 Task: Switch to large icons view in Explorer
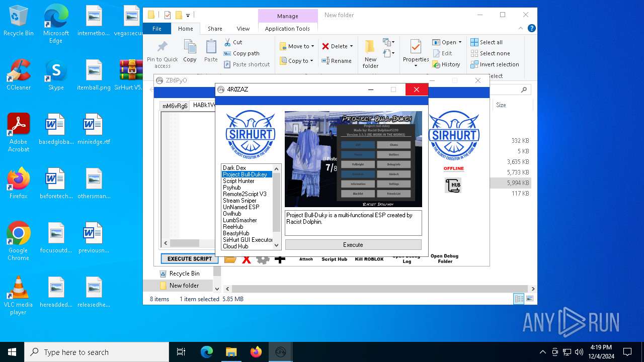tap(529, 299)
